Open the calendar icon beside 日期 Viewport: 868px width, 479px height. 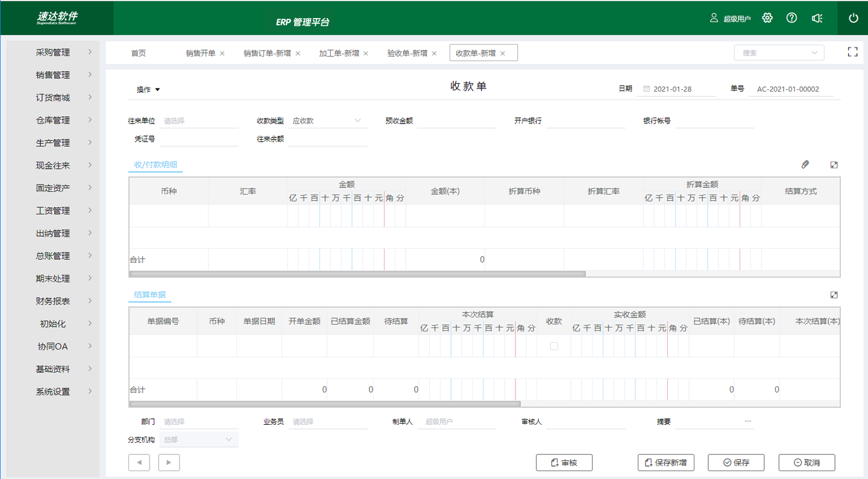point(647,89)
